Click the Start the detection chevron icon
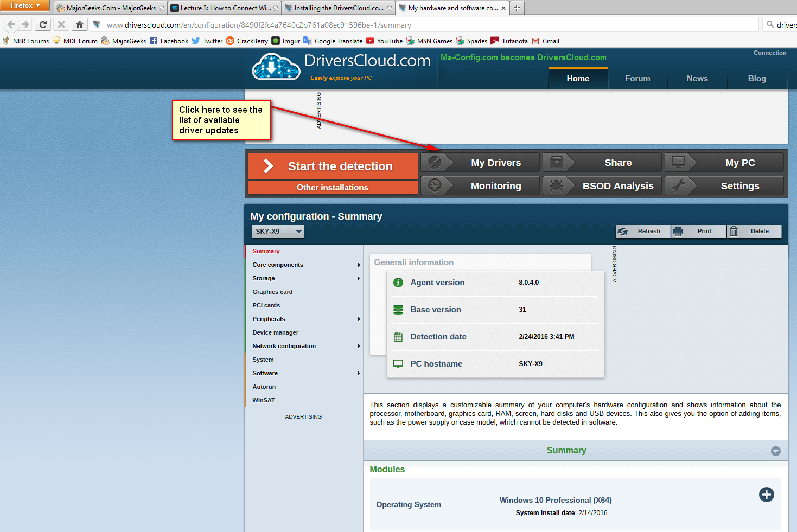 (x=269, y=166)
